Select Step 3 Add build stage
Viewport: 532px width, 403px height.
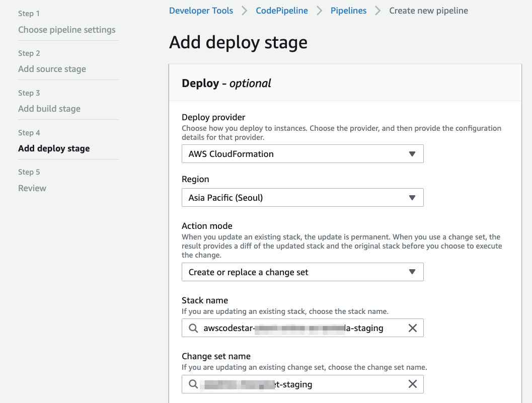[x=49, y=109]
